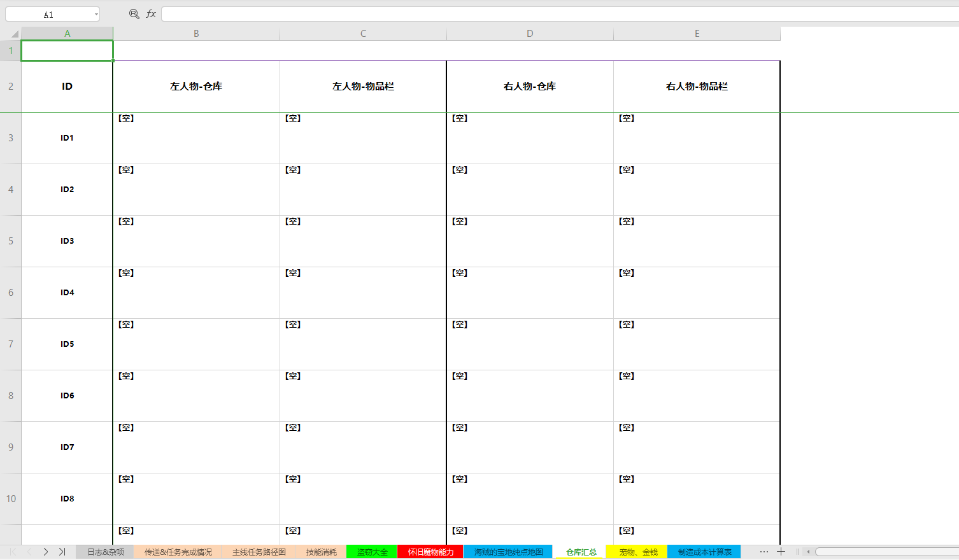Select column C header
Image resolution: width=959 pixels, height=560 pixels.
click(x=363, y=34)
